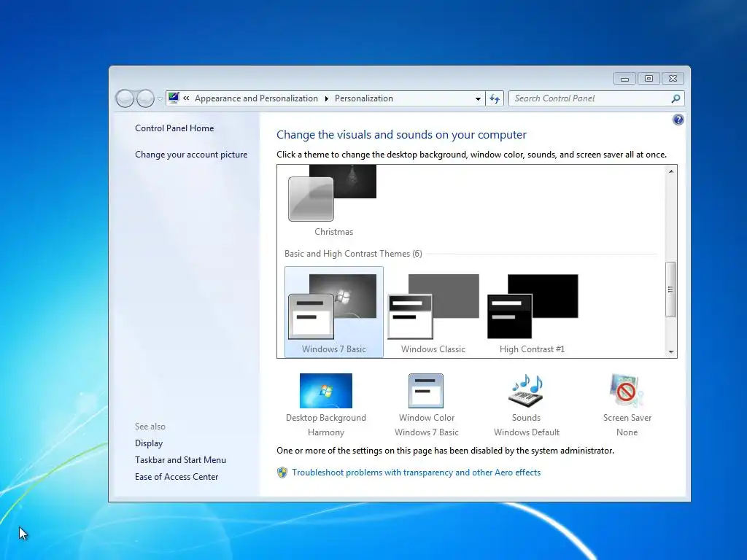The image size is (747, 560).
Task: Go forward with the Forward arrow button
Action: pos(145,98)
